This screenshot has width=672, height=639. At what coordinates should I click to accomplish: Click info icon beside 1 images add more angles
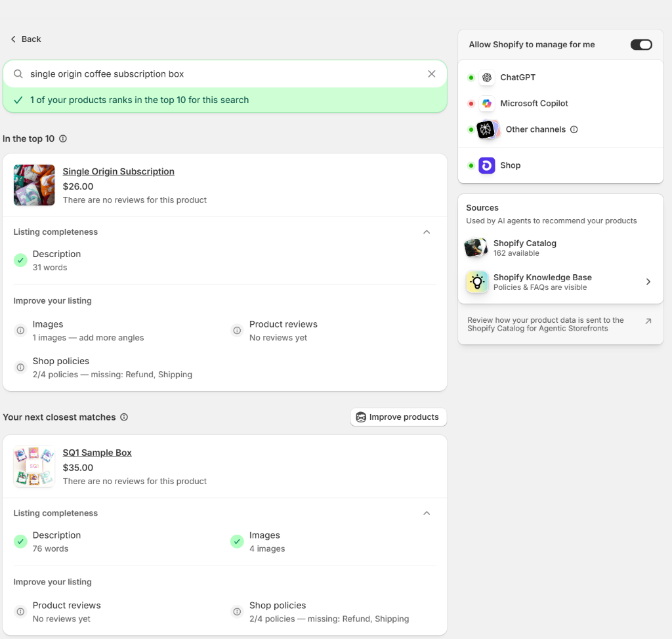click(20, 331)
